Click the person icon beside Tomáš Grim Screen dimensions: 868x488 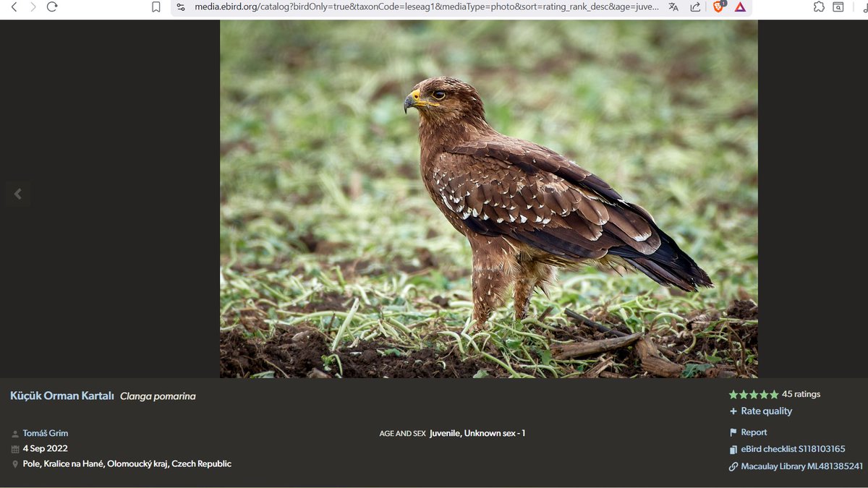pos(14,432)
